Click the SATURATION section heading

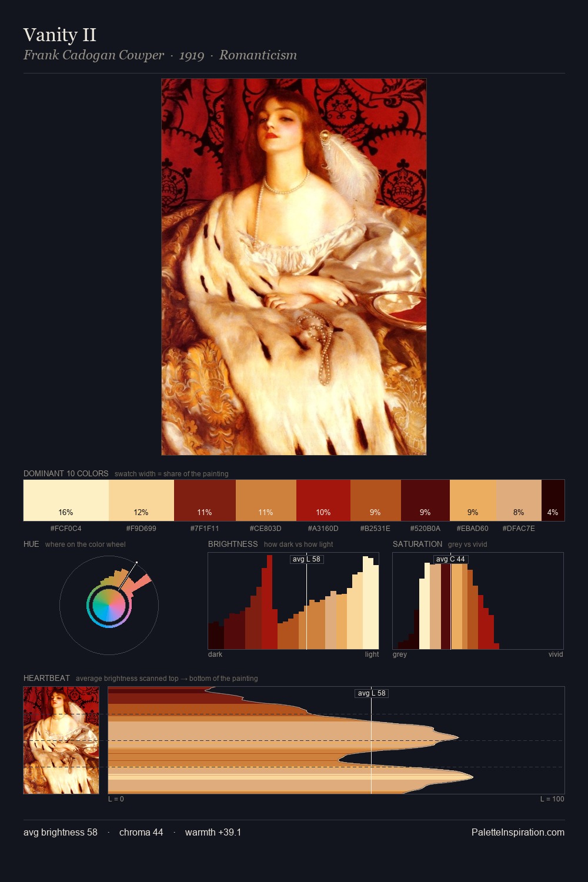(417, 544)
